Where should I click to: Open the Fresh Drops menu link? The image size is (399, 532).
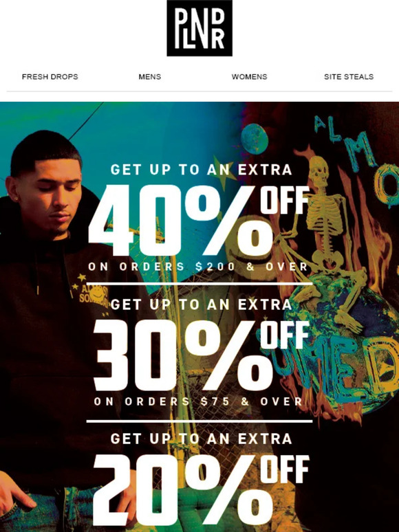50,77
